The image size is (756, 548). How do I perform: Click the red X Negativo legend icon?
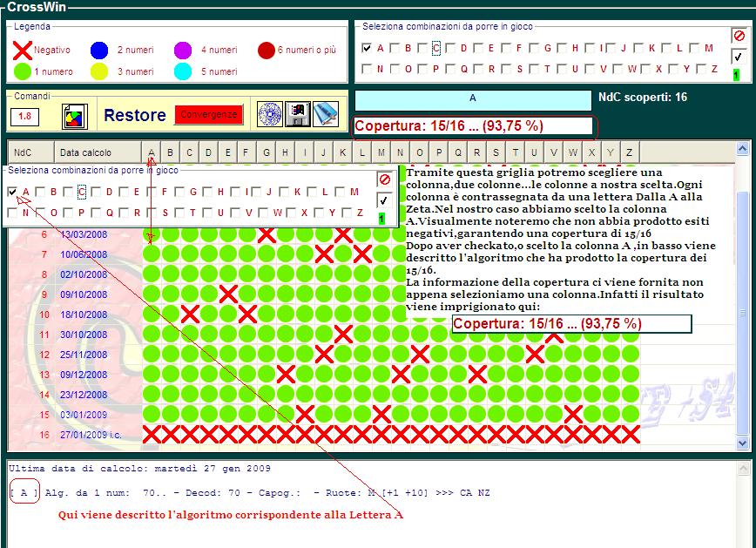coord(22,50)
